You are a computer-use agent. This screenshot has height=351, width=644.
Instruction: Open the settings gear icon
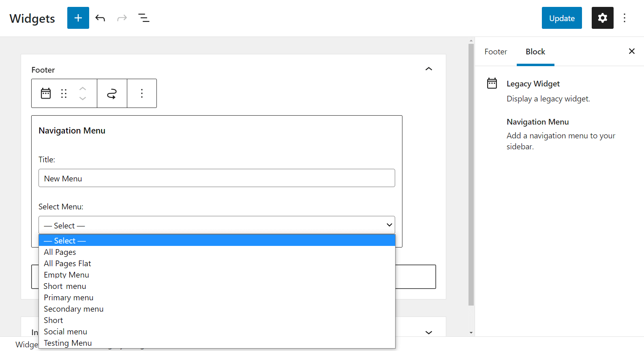602,18
